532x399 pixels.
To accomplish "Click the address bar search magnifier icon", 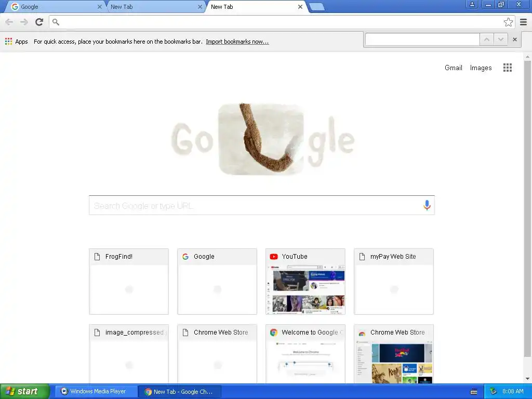I will point(56,22).
